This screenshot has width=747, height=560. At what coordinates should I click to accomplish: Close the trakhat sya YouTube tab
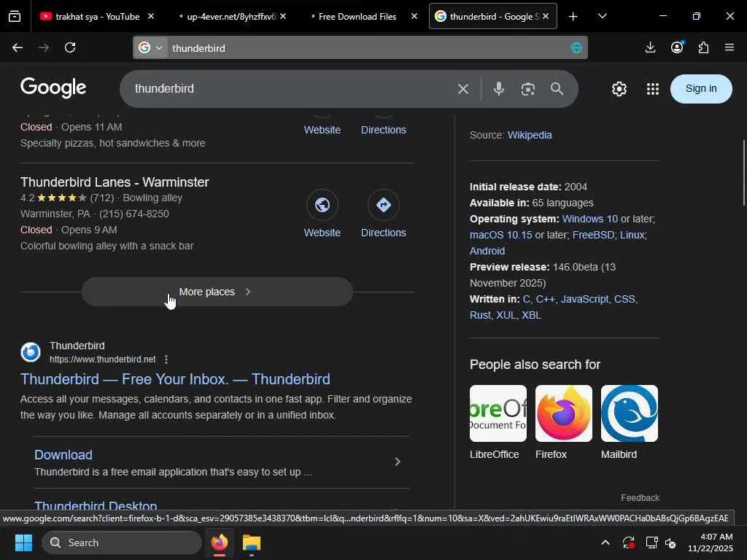coord(151,16)
